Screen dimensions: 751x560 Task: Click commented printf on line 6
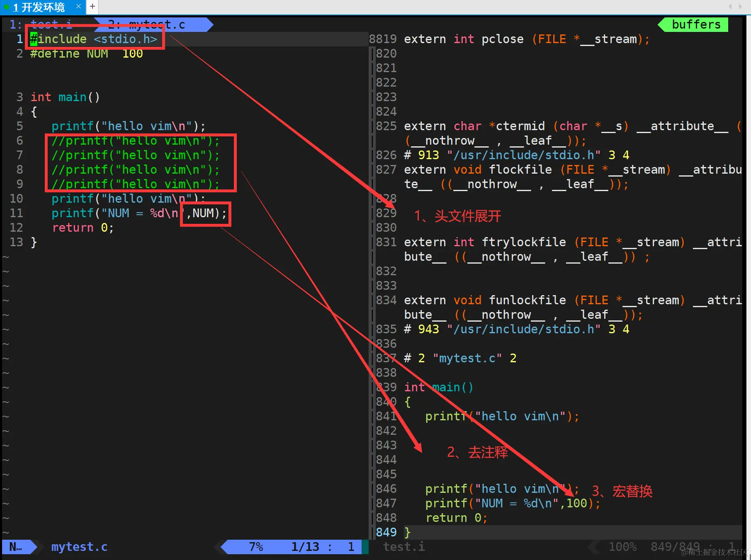tap(136, 141)
